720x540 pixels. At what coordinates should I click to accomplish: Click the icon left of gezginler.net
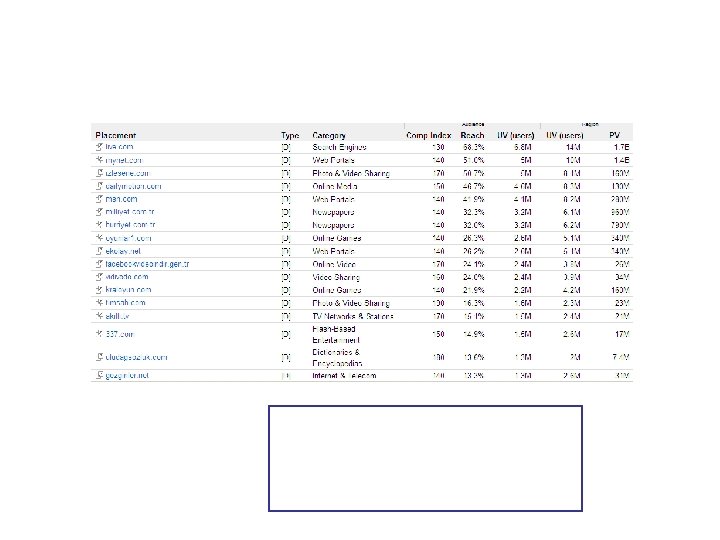tap(98, 375)
